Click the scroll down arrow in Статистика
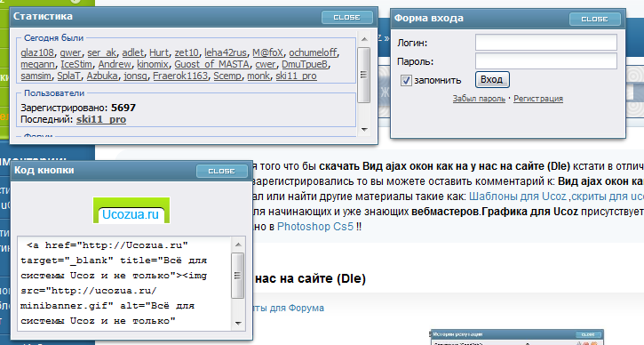Screen dimensions: 644x345 coord(364,129)
